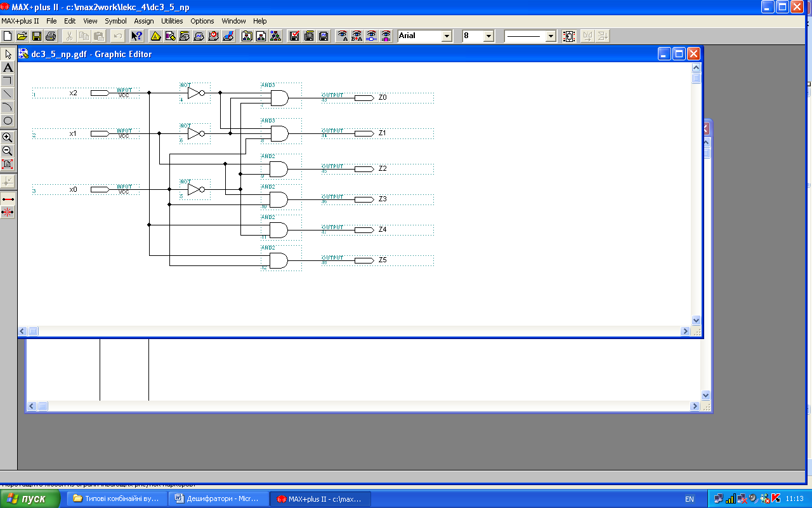Click the Project Name folder icon
The height and width of the screenshot is (508, 812).
pyautogui.click(x=247, y=36)
